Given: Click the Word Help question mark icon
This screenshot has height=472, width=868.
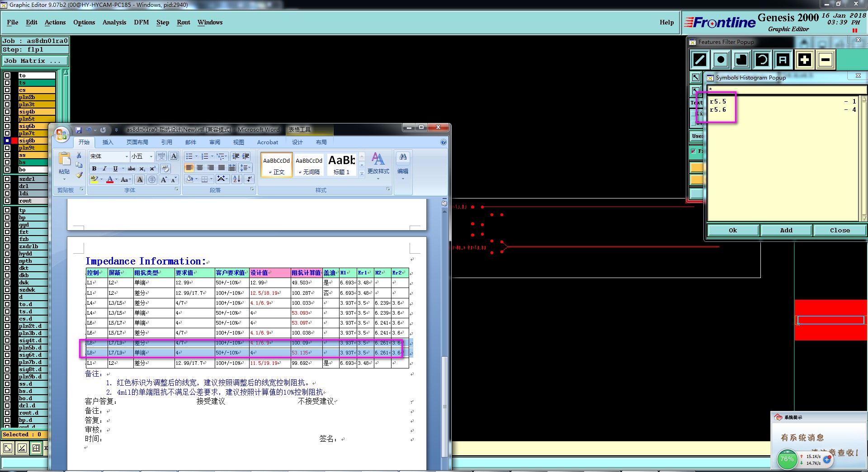Looking at the screenshot, I should 443,142.
